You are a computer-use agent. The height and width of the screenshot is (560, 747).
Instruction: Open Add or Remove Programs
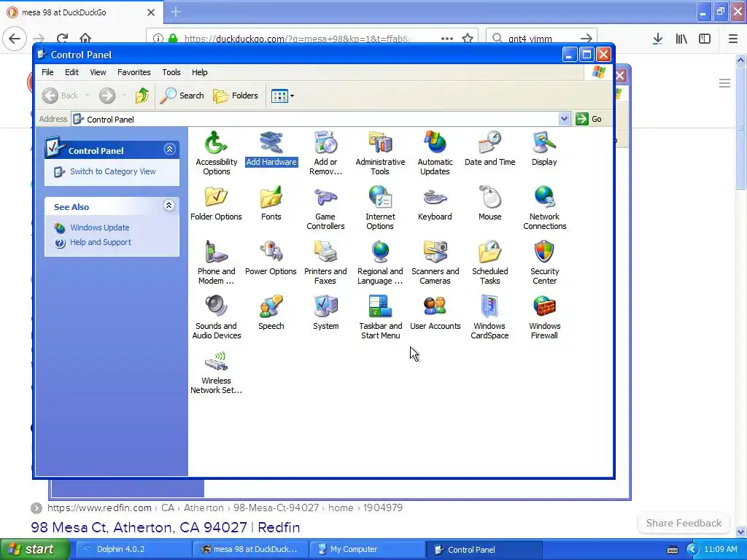pos(325,153)
